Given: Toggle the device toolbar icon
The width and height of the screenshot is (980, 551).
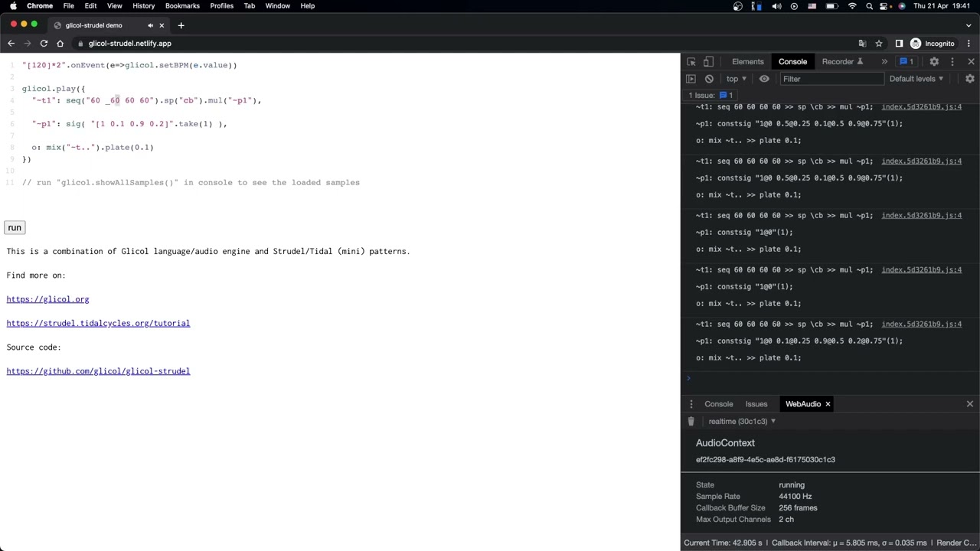Looking at the screenshot, I should [x=708, y=62].
